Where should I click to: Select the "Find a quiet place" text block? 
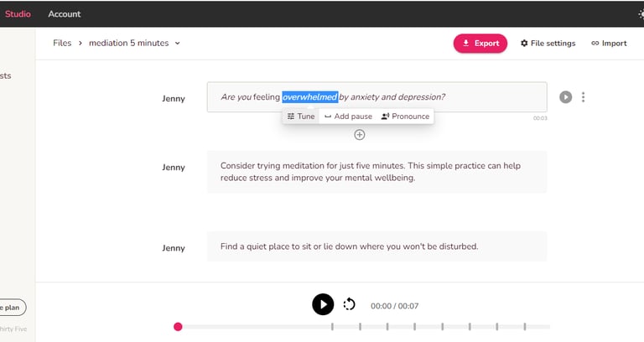tap(377, 246)
